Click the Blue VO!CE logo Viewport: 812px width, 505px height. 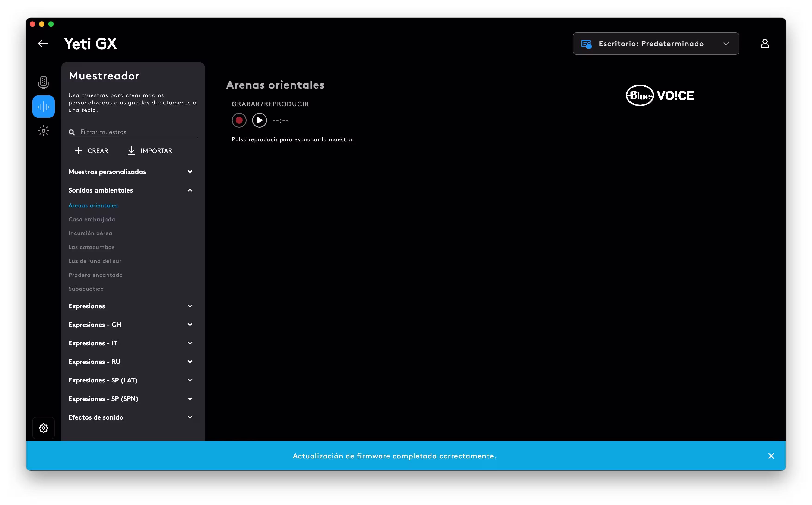(660, 95)
